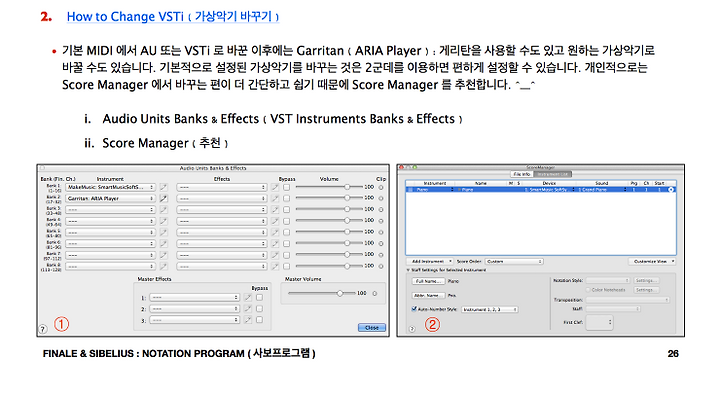This screenshot has width=720, height=396.
Task: Click the Bank 6 instrument edit pencil
Action: click(163, 243)
